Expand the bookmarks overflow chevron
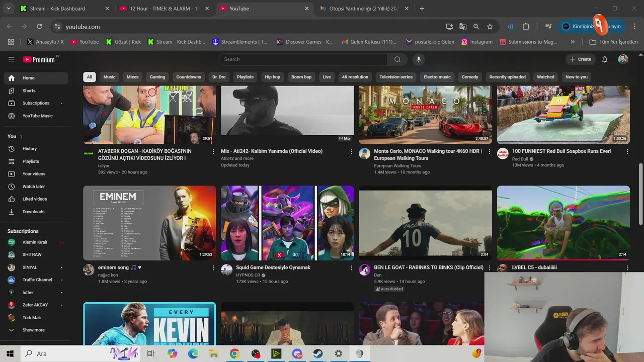The height and width of the screenshot is (362, 644). [x=573, y=42]
